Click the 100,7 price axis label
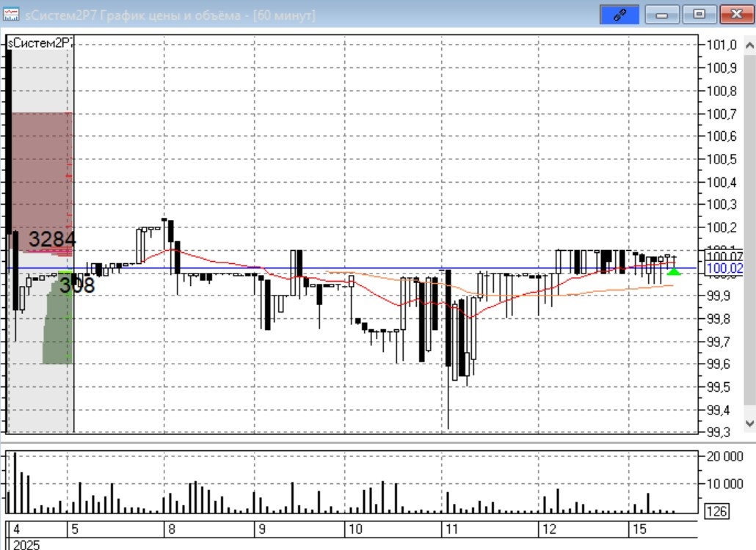This screenshot has width=756, height=550. [722, 114]
